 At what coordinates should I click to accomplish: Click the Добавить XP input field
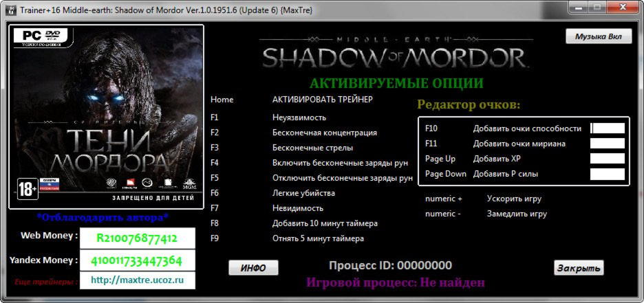tap(608, 159)
